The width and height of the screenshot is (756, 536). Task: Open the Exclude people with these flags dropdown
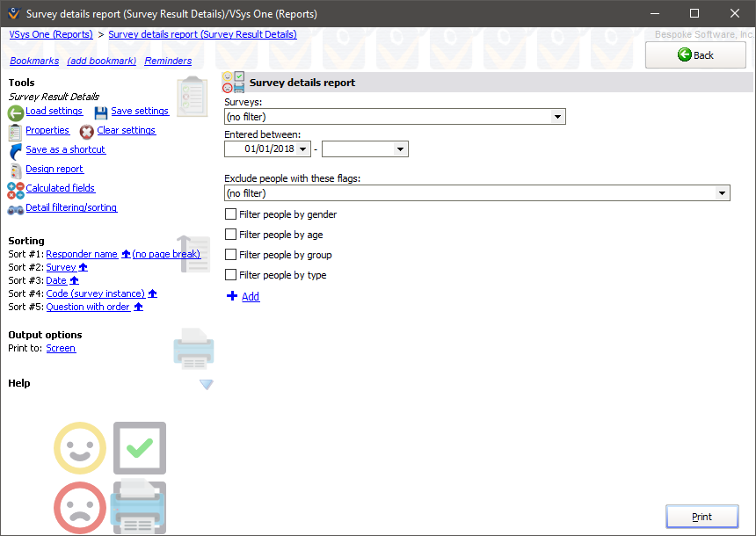722,192
